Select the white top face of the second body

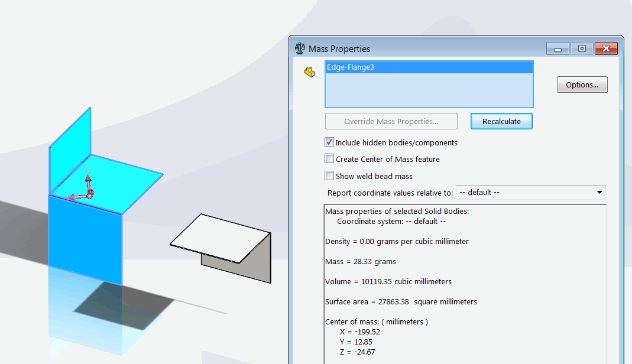click(219, 236)
